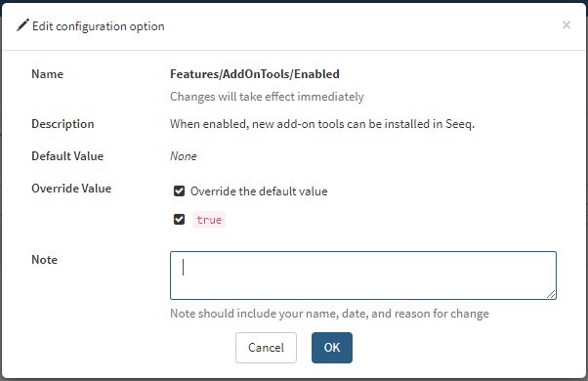Select the Features/AddOnTools/Enabled name text
The width and height of the screenshot is (588, 381).
(x=255, y=74)
